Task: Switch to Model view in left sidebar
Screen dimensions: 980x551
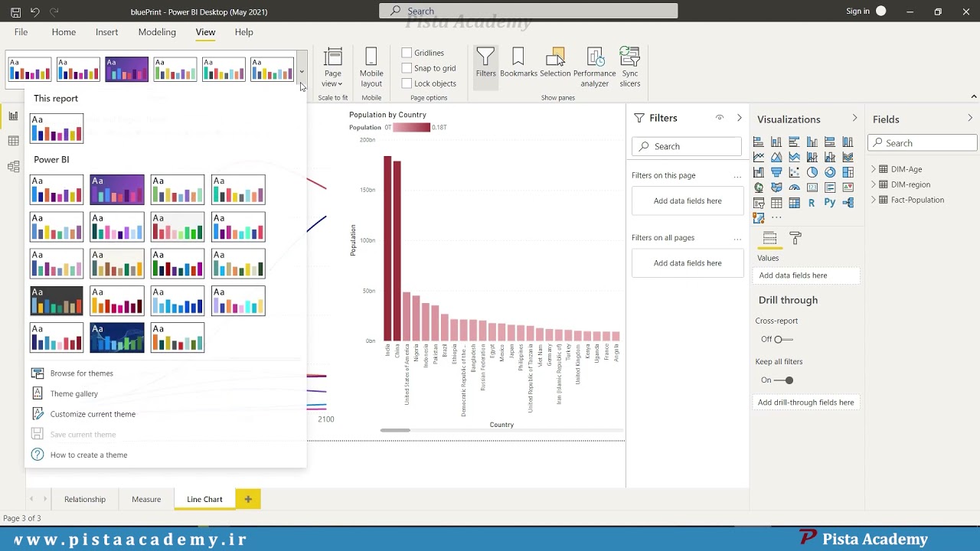Action: (13, 166)
